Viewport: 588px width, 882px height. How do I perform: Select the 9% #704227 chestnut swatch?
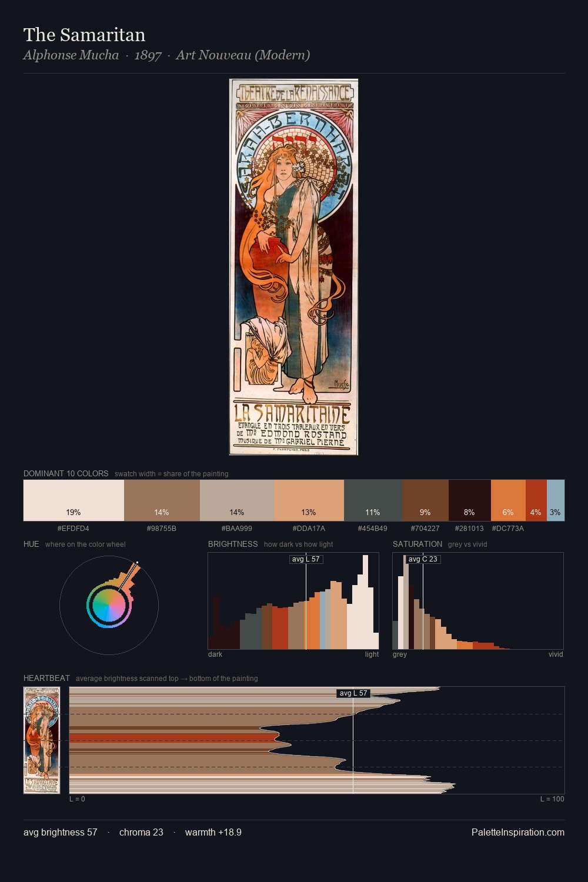[x=425, y=500]
